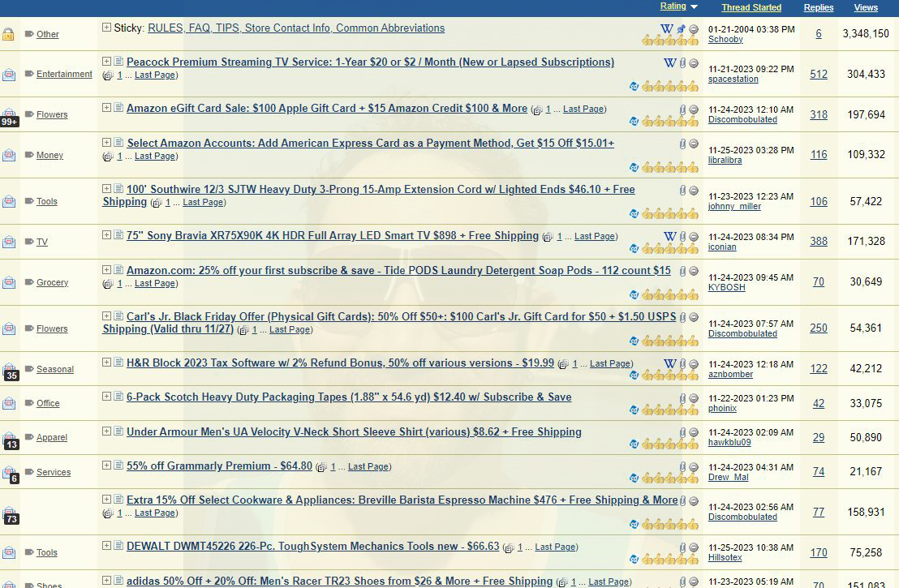Open the Grocery category link
Image resolution: width=899 pixels, height=588 pixels.
pos(52,282)
